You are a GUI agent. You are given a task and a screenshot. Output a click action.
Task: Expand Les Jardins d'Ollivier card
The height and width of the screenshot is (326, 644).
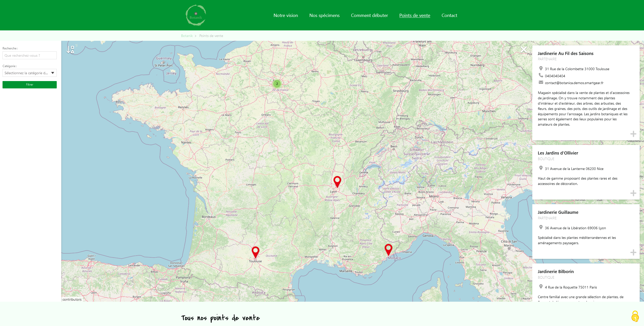[633, 193]
